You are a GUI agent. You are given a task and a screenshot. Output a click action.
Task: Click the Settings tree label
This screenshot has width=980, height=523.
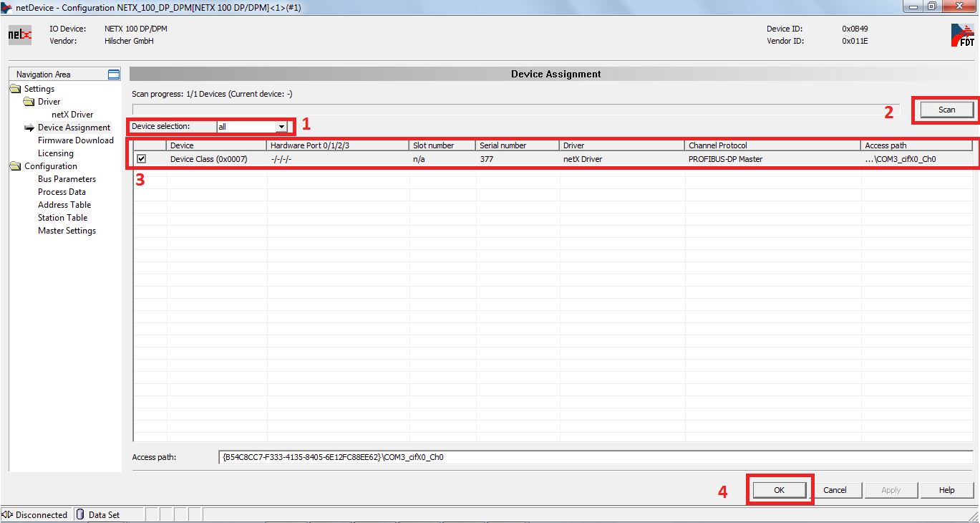(39, 89)
